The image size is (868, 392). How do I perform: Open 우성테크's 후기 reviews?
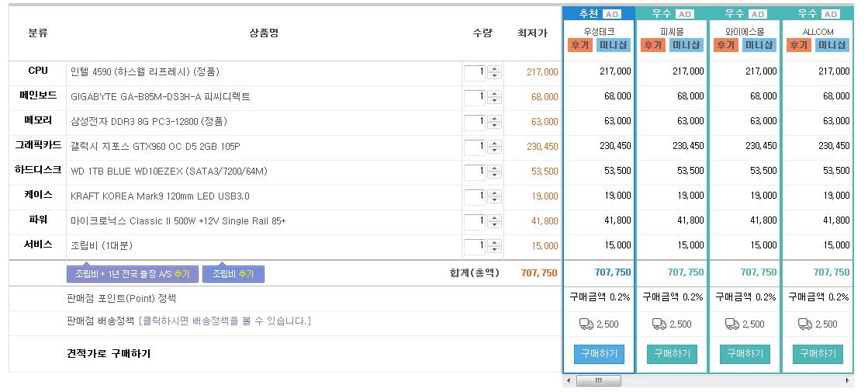point(579,45)
